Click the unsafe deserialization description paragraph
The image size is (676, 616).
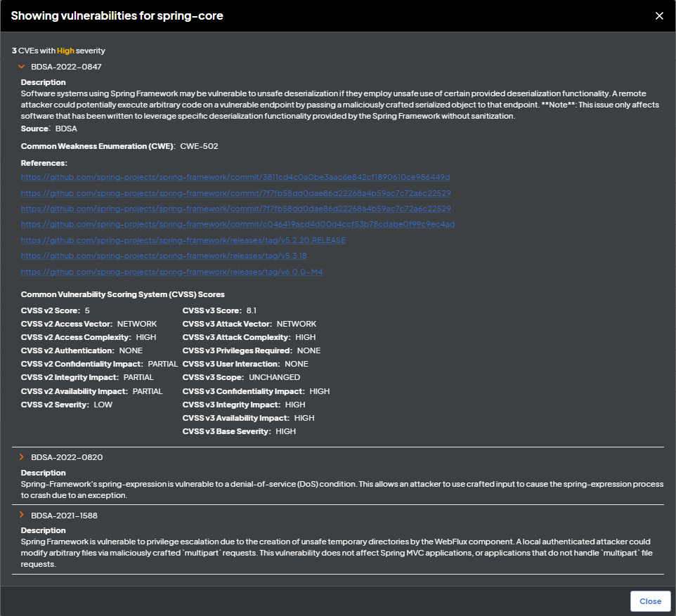click(x=339, y=105)
